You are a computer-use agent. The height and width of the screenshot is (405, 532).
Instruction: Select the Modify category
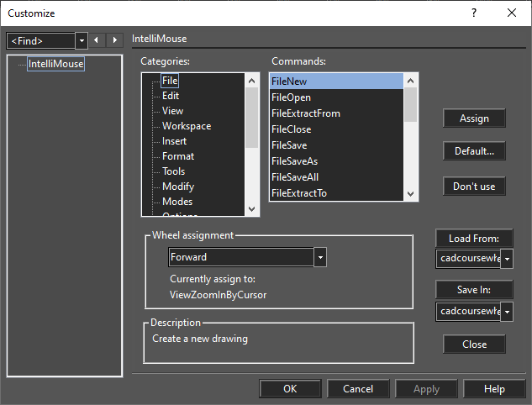178,187
